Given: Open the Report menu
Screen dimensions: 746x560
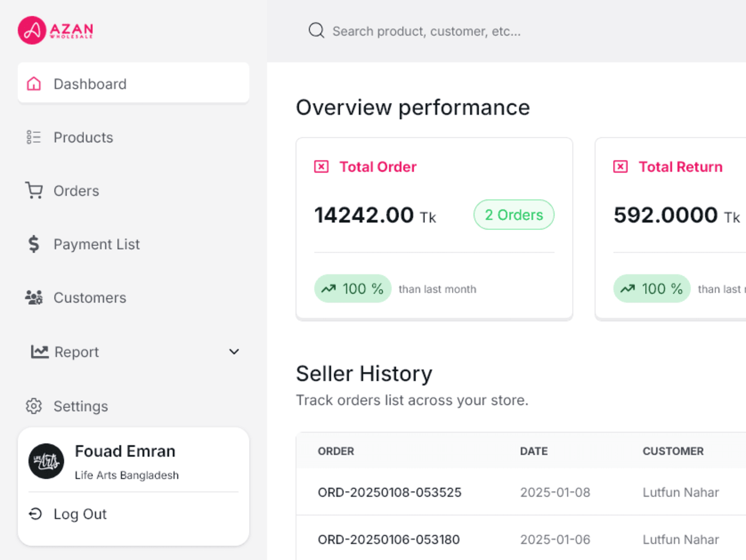Looking at the screenshot, I should coord(133,352).
